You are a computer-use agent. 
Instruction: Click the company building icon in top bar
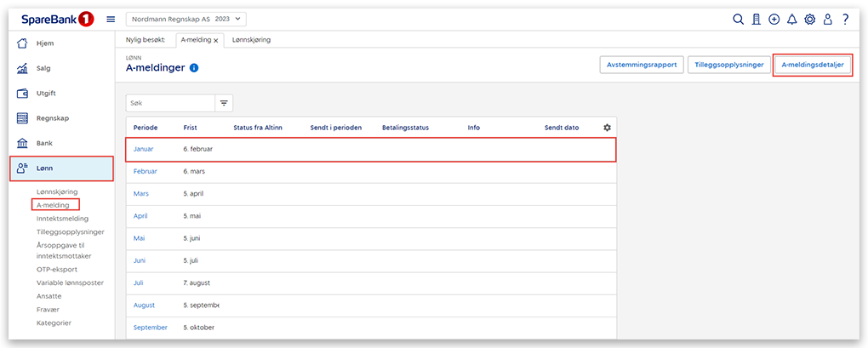pyautogui.click(x=756, y=19)
